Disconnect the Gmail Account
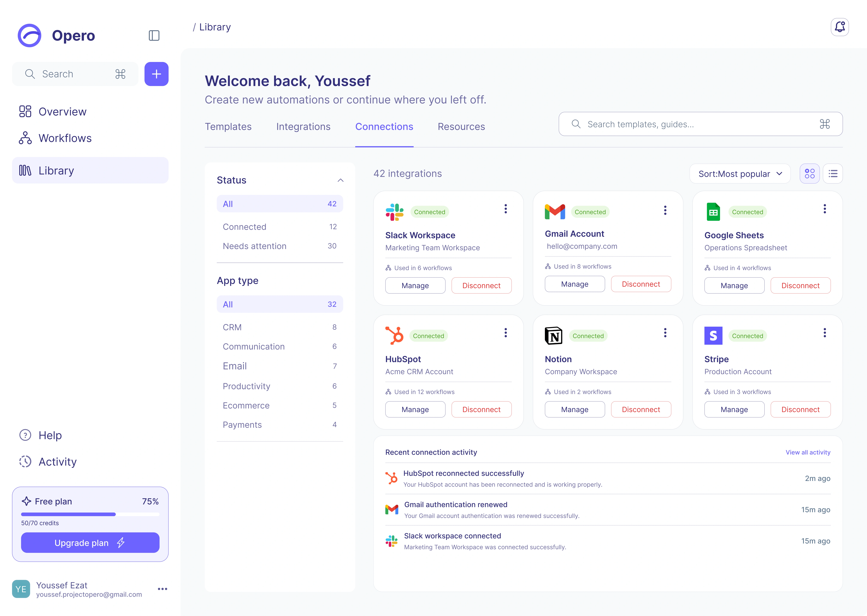This screenshot has width=867, height=616. [x=641, y=284]
